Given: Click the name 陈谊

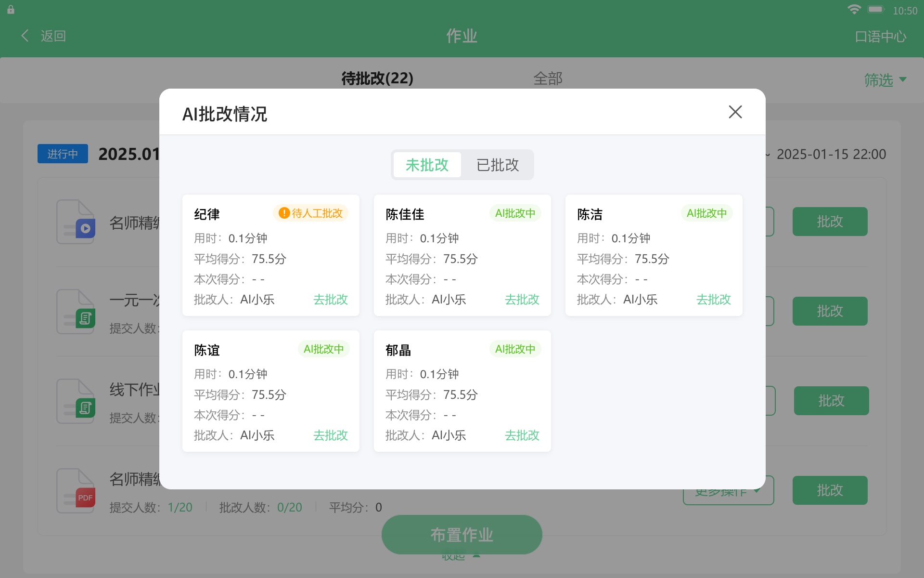Looking at the screenshot, I should coord(207,350).
